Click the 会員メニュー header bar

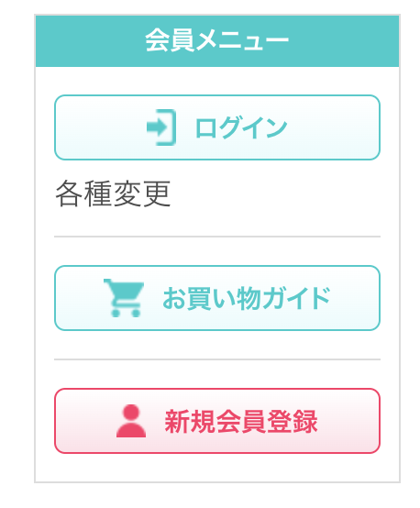[217, 41]
